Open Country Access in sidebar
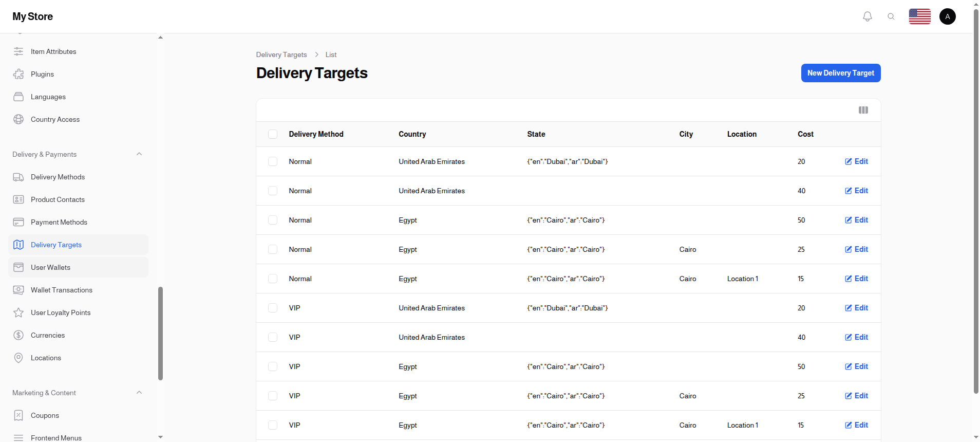 click(78, 119)
